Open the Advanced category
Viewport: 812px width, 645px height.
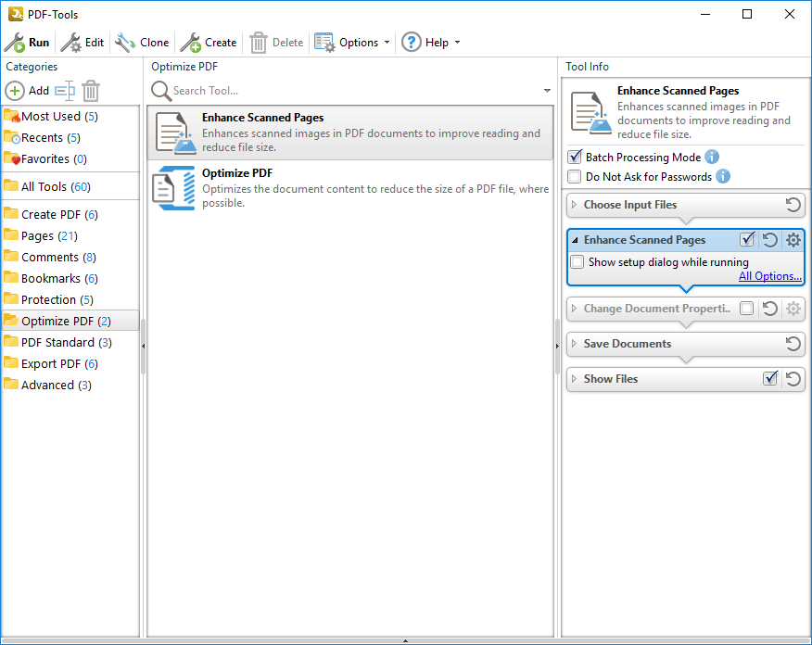pyautogui.click(x=70, y=385)
